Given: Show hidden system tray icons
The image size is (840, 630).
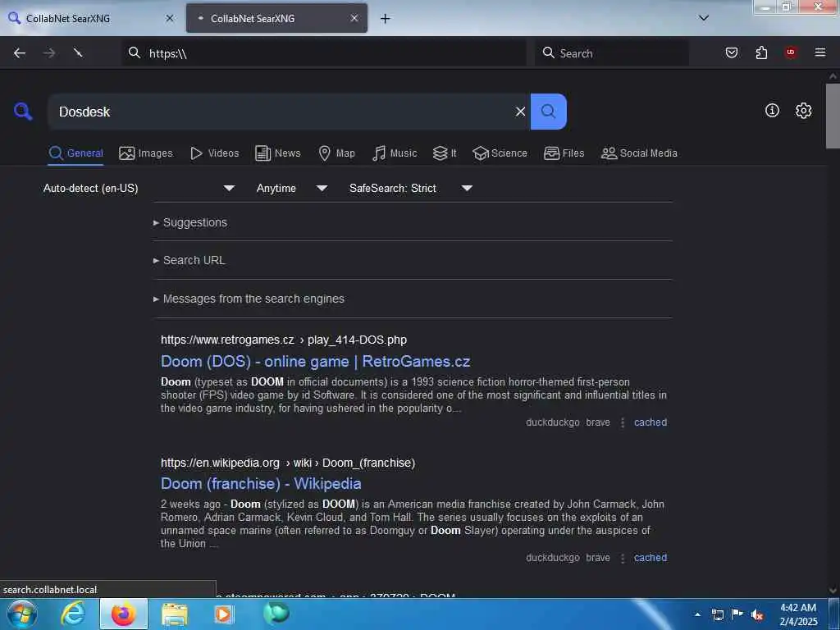Looking at the screenshot, I should pos(697,614).
